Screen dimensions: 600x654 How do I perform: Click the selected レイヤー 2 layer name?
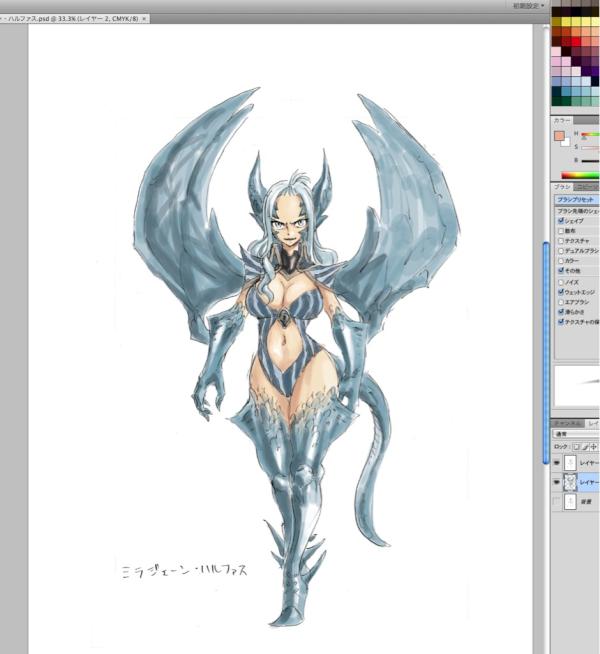click(590, 482)
